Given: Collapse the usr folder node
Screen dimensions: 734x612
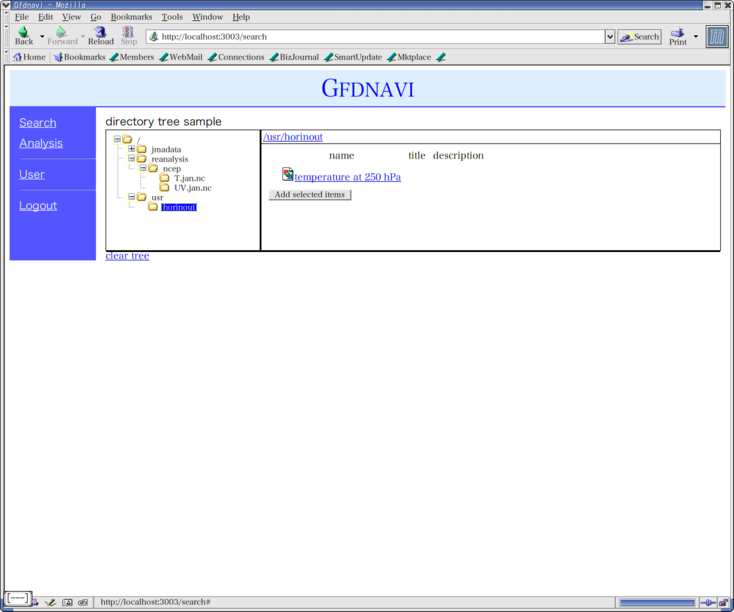Looking at the screenshot, I should click(x=131, y=197).
